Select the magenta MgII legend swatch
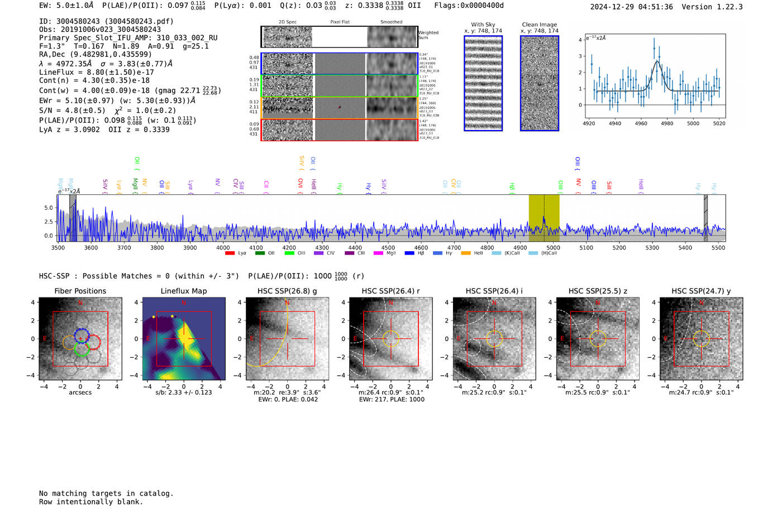 378,253
